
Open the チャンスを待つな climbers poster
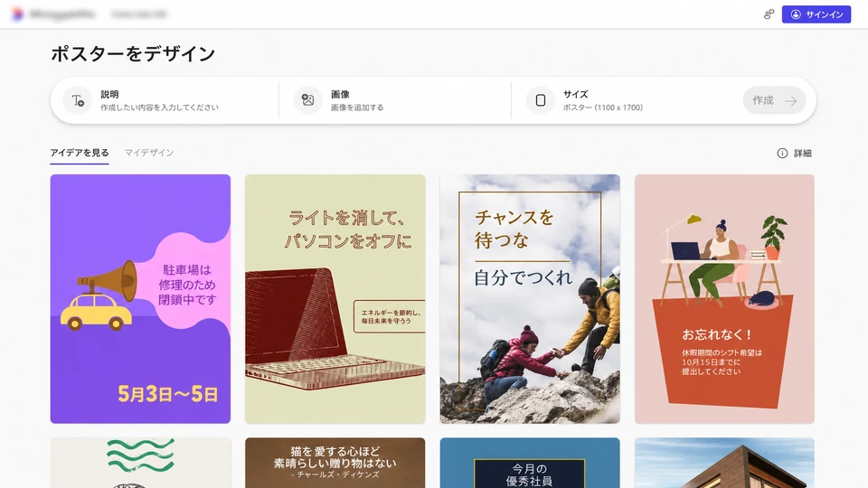coord(530,299)
